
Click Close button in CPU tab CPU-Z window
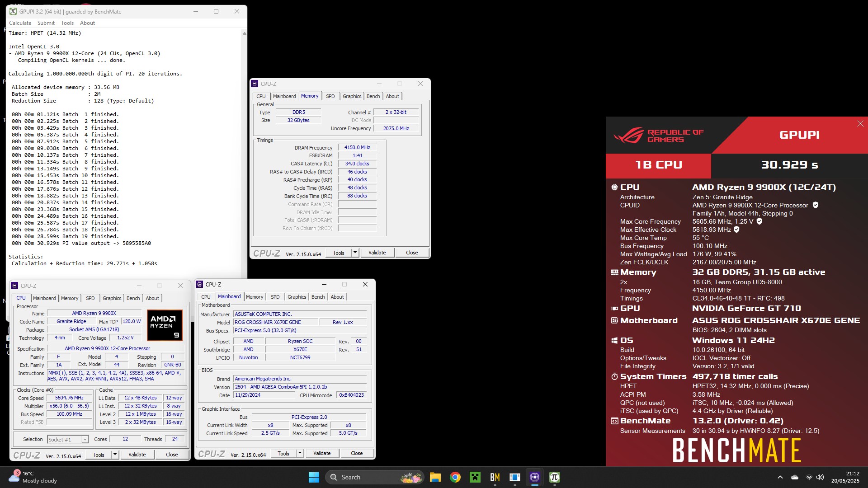(172, 455)
